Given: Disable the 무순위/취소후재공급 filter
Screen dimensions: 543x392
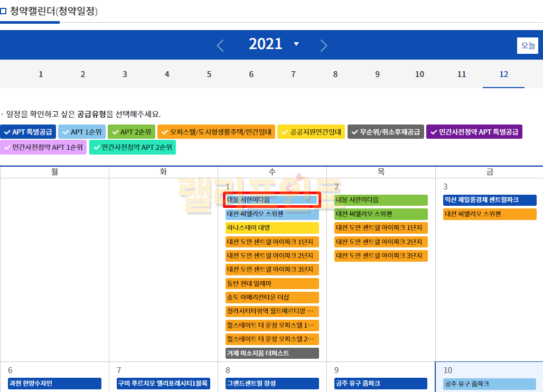Looking at the screenshot, I should pos(386,132).
